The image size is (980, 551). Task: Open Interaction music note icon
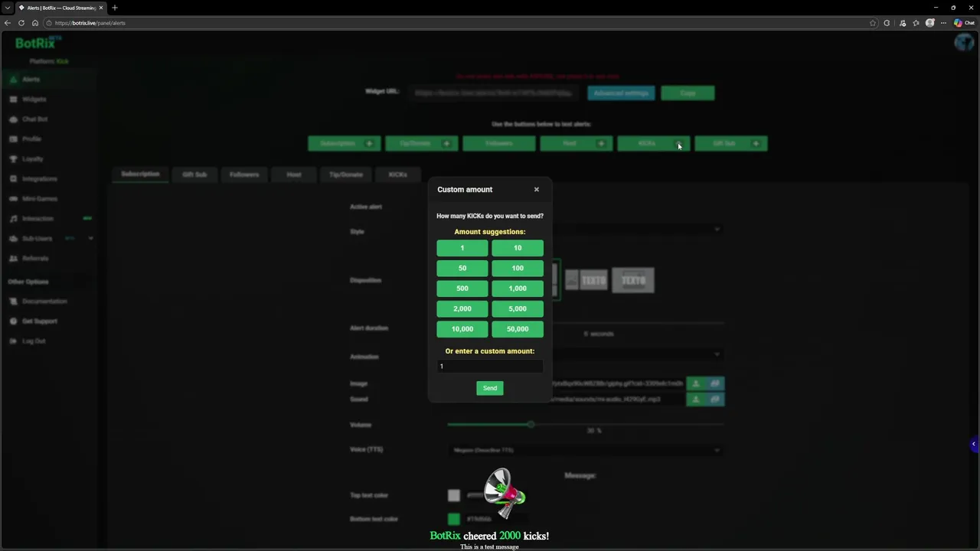(x=13, y=219)
